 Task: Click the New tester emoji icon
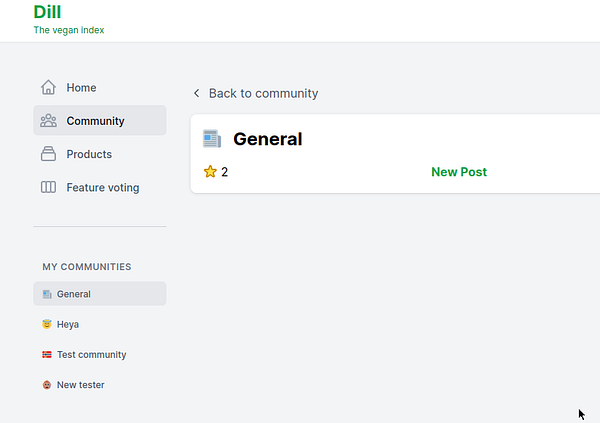(47, 385)
